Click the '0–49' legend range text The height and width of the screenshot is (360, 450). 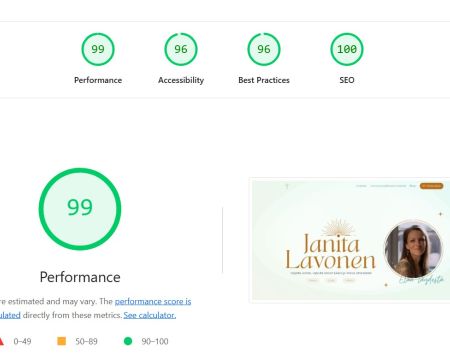click(22, 341)
